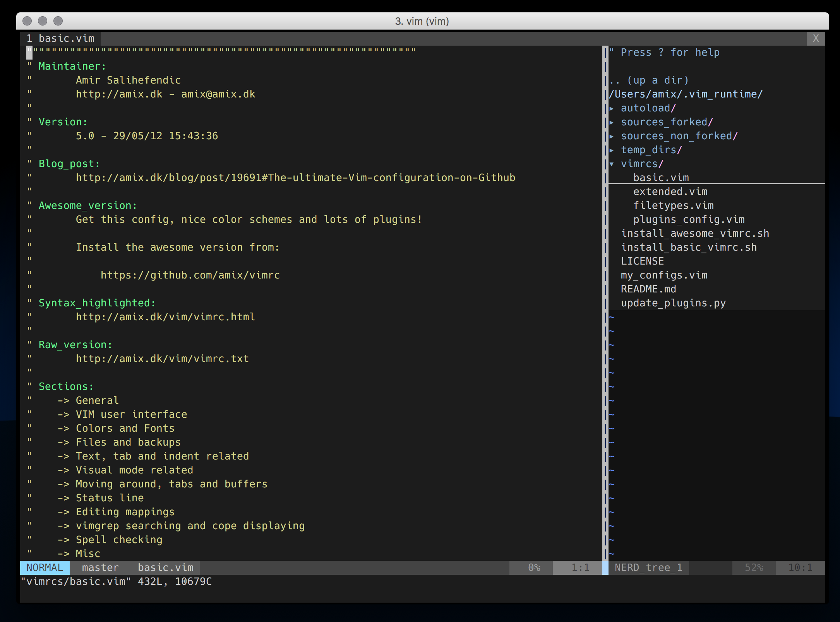Expand the temp_dirs/ directory
Image resolution: width=840 pixels, height=622 pixels.
(651, 150)
